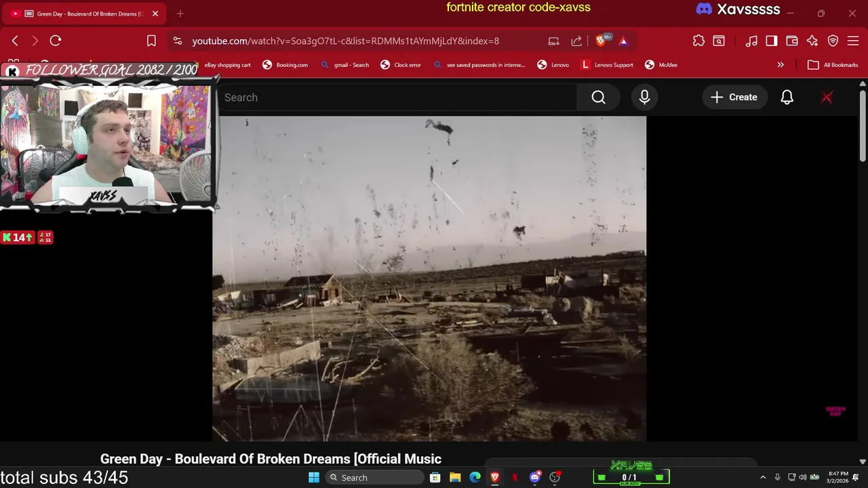The height and width of the screenshot is (488, 868).
Task: Open network settings tray icon
Action: (x=791, y=477)
